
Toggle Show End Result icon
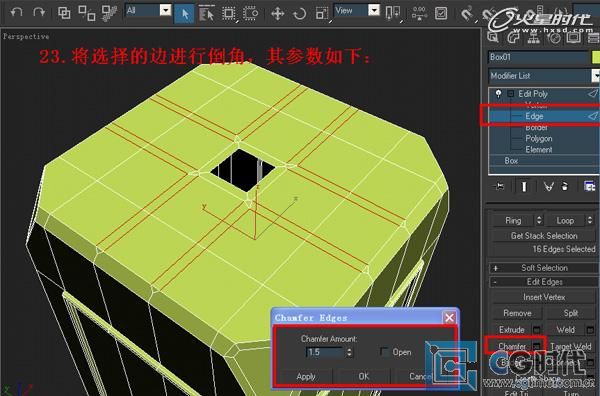(x=524, y=186)
